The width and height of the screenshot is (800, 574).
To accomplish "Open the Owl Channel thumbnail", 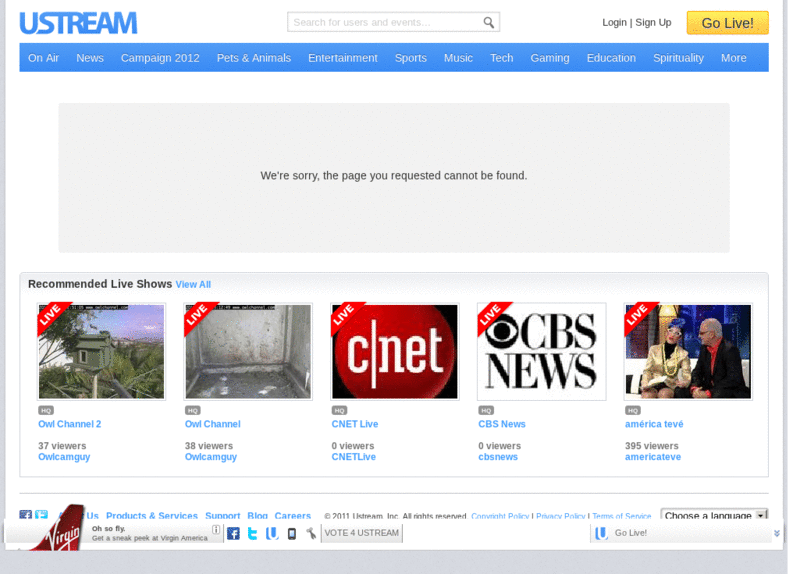I will point(248,352).
